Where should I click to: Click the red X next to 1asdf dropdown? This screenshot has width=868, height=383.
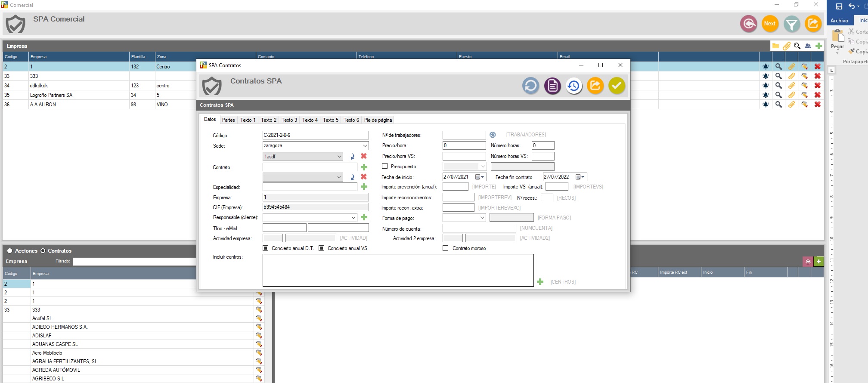click(x=364, y=156)
